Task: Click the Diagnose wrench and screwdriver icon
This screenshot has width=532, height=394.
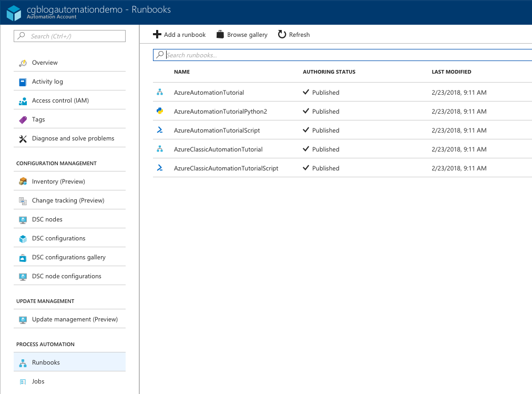Action: click(23, 139)
